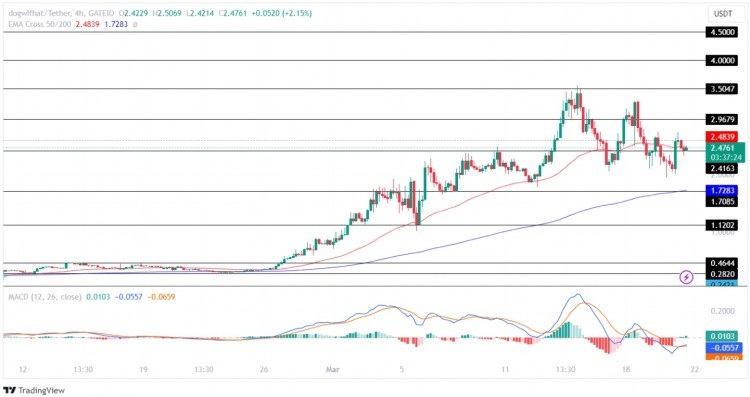Click the 26 date on the time axis
The image size is (750, 397).
(264, 369)
